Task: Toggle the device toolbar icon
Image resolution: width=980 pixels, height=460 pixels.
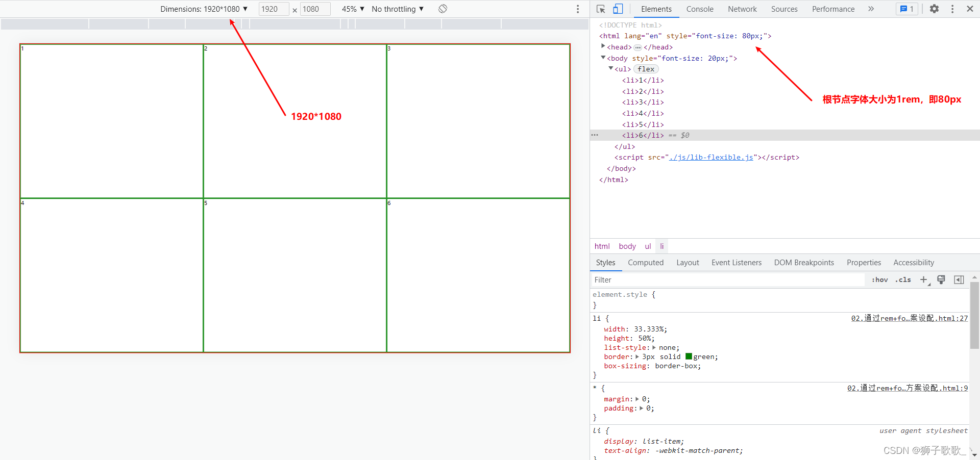Action: 618,9
